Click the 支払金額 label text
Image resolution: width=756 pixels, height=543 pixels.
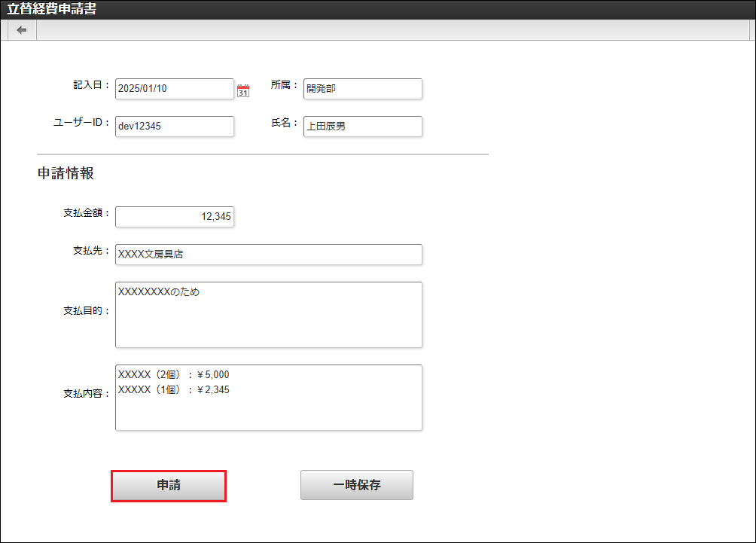point(86,213)
